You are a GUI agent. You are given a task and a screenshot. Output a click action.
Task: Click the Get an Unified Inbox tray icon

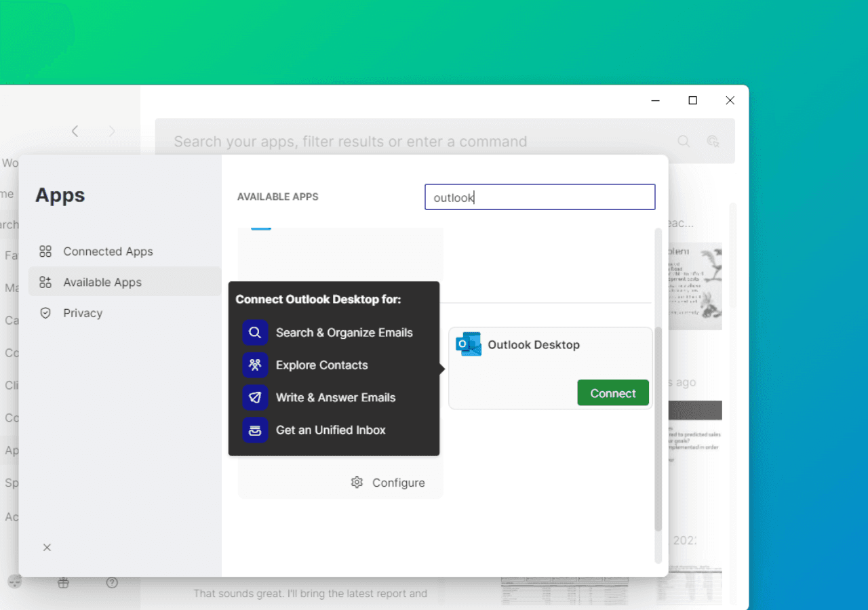(x=255, y=430)
